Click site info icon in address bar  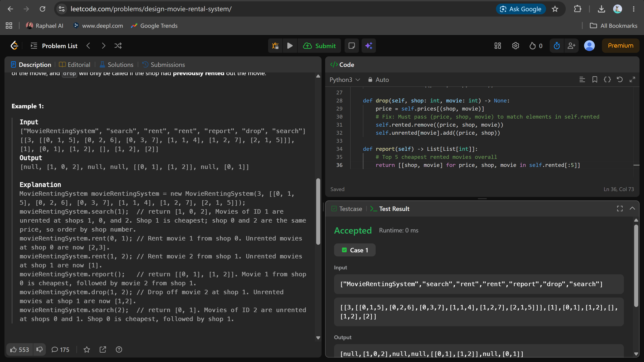tap(62, 9)
